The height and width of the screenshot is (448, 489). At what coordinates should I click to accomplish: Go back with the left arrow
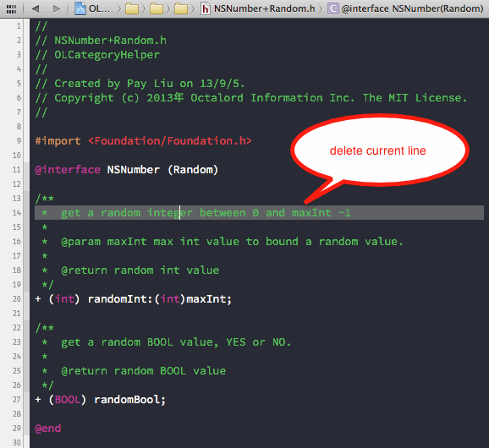(36, 8)
